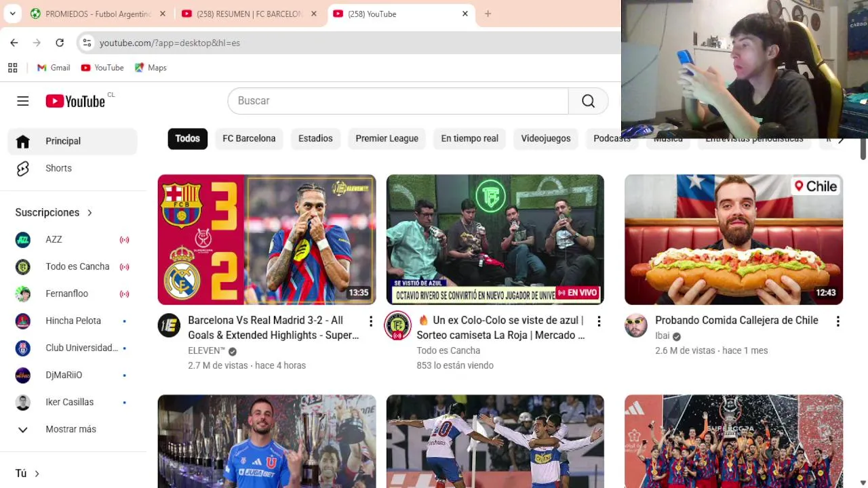Viewport: 868px width, 488px height.
Task: Click the Buscar search field
Action: pos(398,101)
